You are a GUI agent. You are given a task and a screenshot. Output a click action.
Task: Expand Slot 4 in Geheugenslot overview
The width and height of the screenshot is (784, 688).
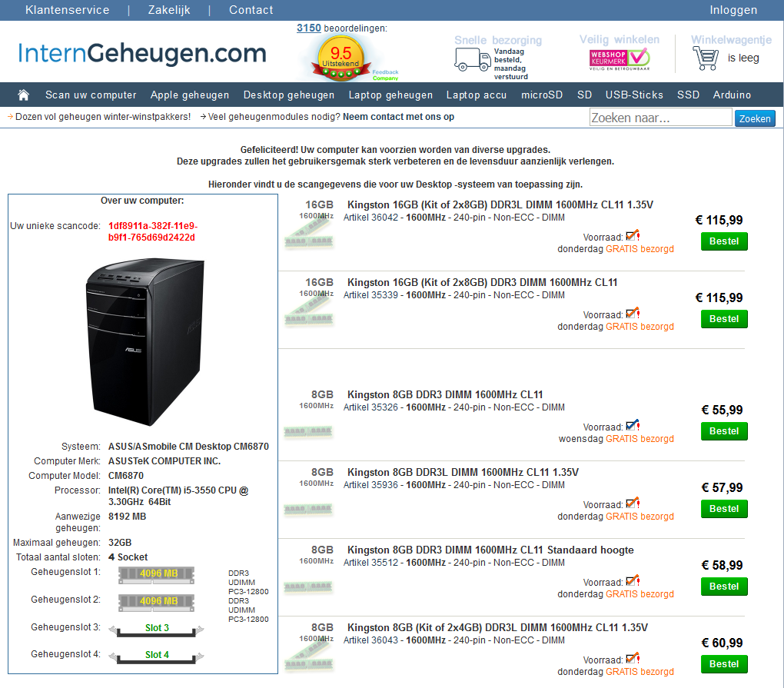tap(155, 654)
